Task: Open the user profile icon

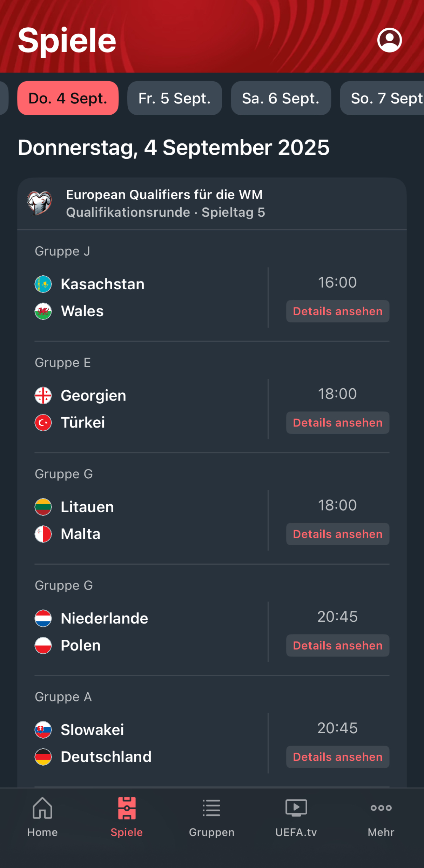Action: [x=389, y=40]
